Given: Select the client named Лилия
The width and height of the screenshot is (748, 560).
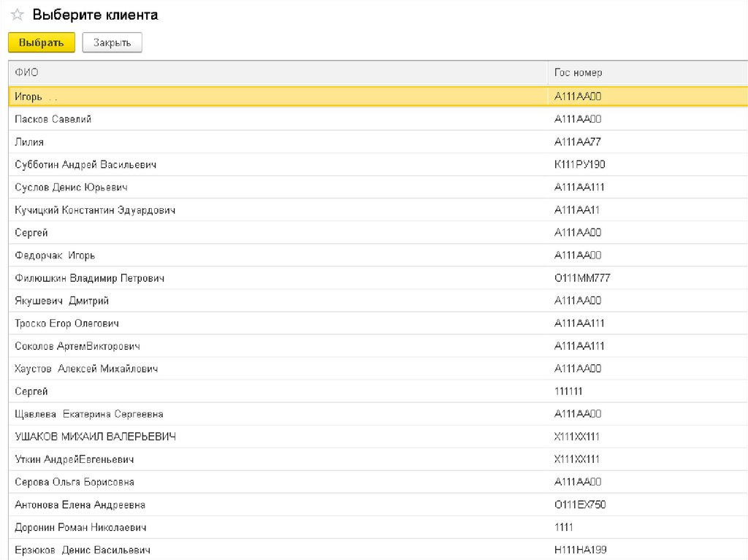Looking at the screenshot, I should coord(29,142).
